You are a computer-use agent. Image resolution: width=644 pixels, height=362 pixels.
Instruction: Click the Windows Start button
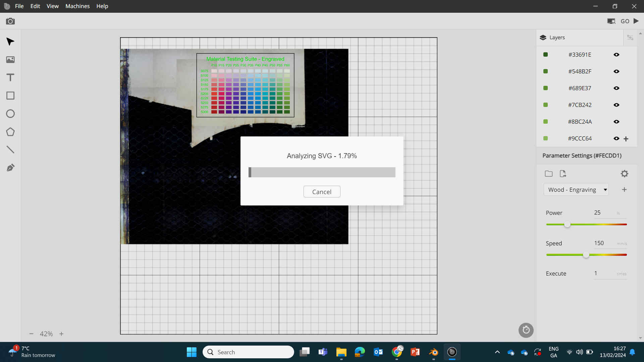(192, 352)
